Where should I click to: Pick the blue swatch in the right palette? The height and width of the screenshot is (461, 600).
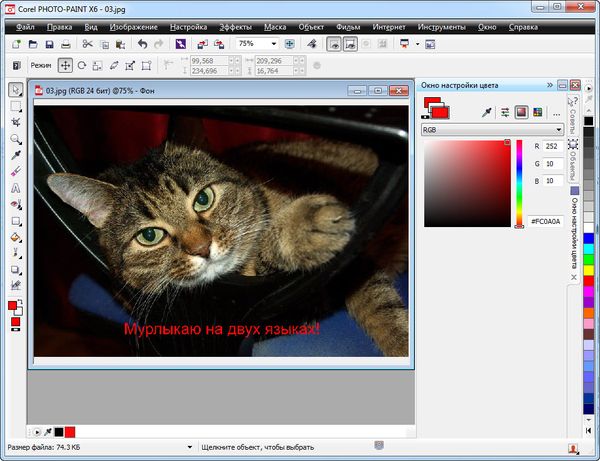(588, 240)
